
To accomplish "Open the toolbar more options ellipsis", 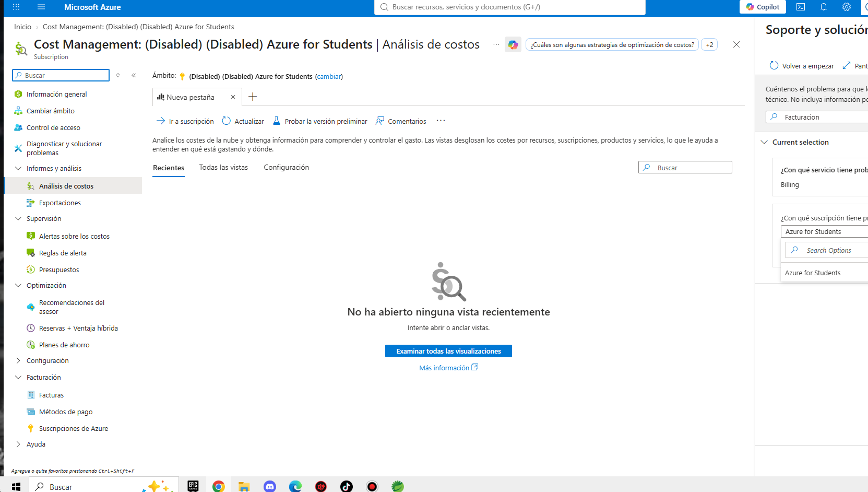I will pyautogui.click(x=441, y=121).
